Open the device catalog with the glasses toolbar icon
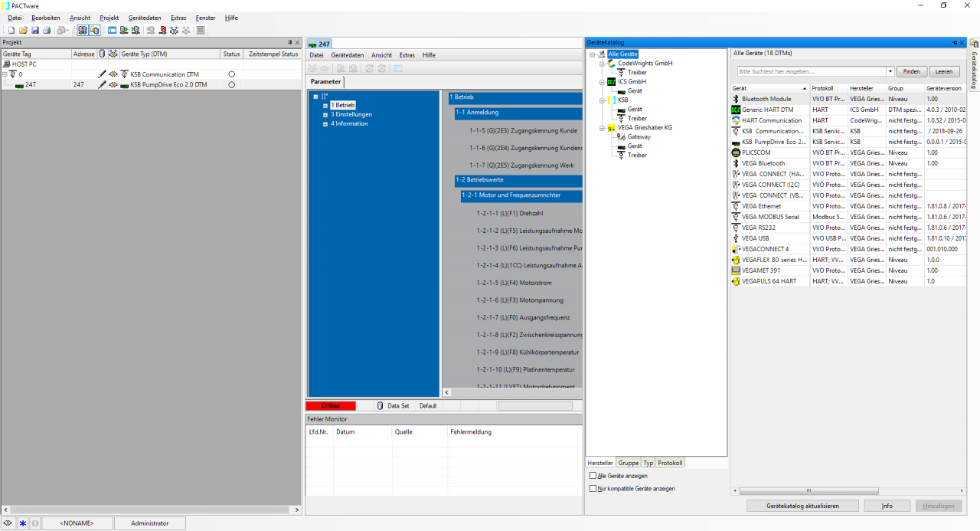Screen dimensions: 980x531 click(x=83, y=30)
